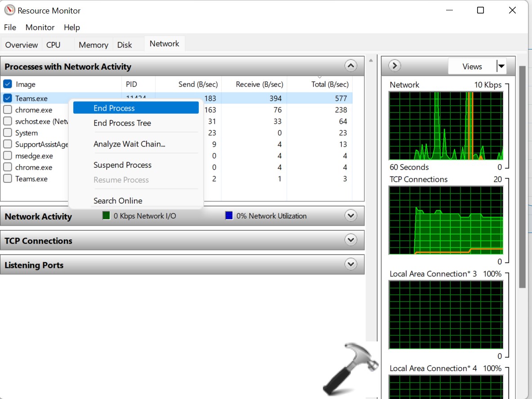The height and width of the screenshot is (399, 532).
Task: Click the Total value 577
Action: pyautogui.click(x=340, y=98)
